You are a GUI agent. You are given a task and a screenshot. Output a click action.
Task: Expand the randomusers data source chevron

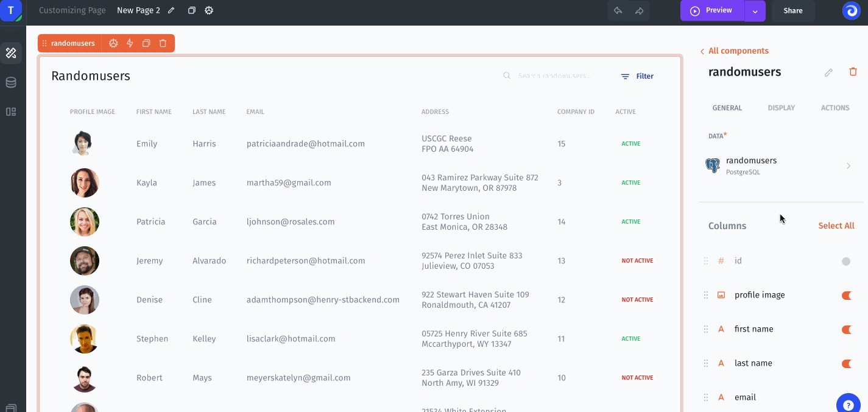tap(849, 166)
